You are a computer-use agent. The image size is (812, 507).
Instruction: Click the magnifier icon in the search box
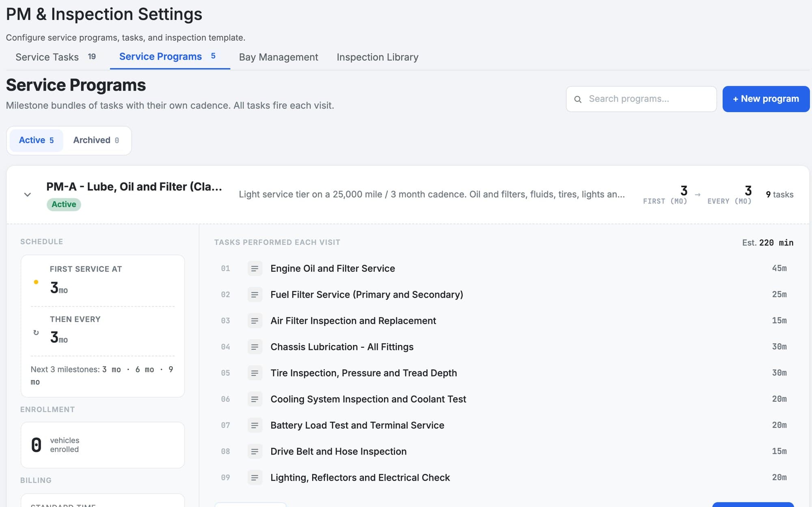coord(578,99)
